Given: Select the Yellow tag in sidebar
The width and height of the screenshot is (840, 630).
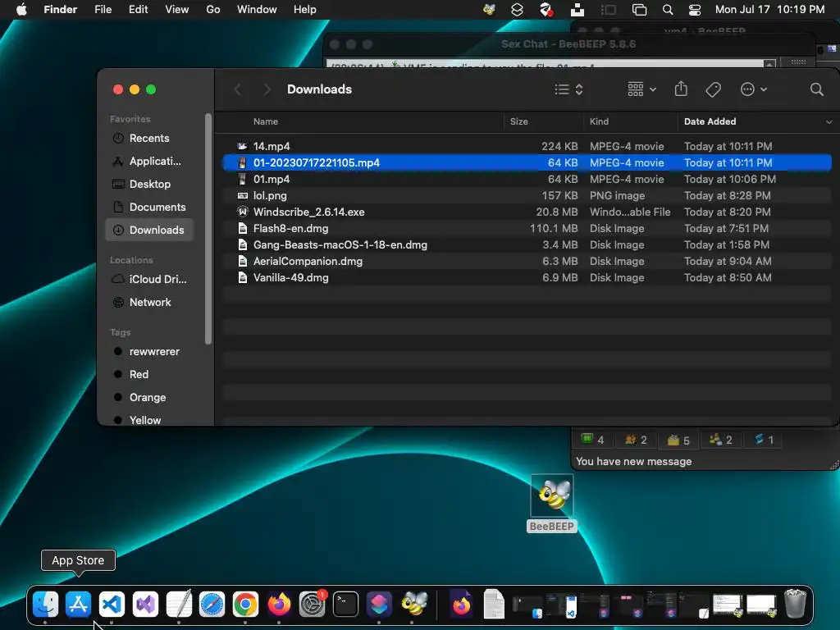Looking at the screenshot, I should pos(149,419).
